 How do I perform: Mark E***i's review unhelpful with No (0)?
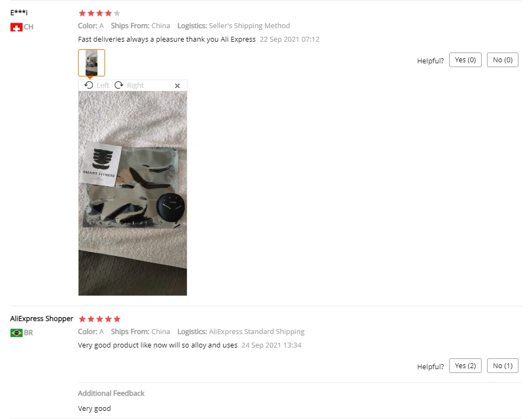[x=503, y=60]
